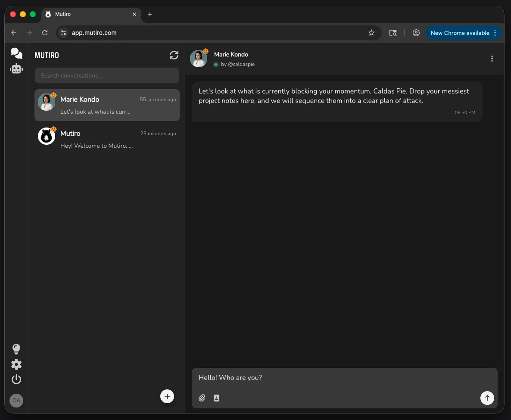The image size is (511, 420).
Task: Focus the Search conversations field
Action: pos(106,75)
